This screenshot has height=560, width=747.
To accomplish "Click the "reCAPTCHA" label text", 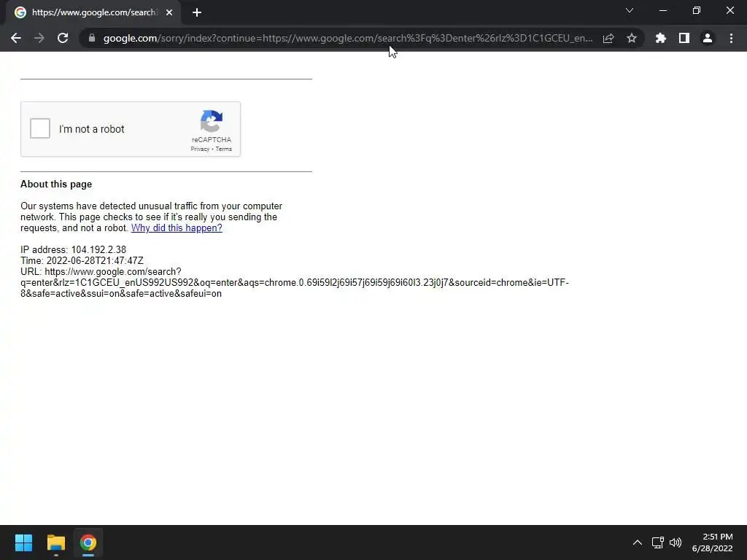I will click(x=212, y=139).
